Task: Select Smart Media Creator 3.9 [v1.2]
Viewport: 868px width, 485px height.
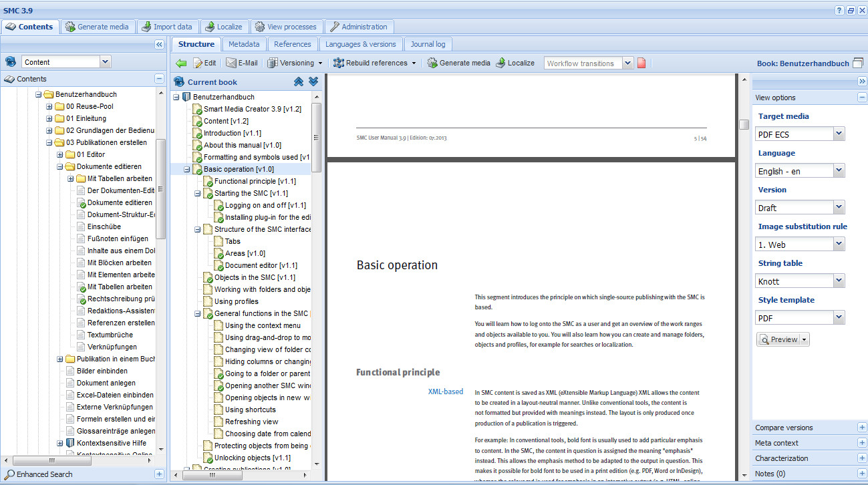Action: (253, 109)
